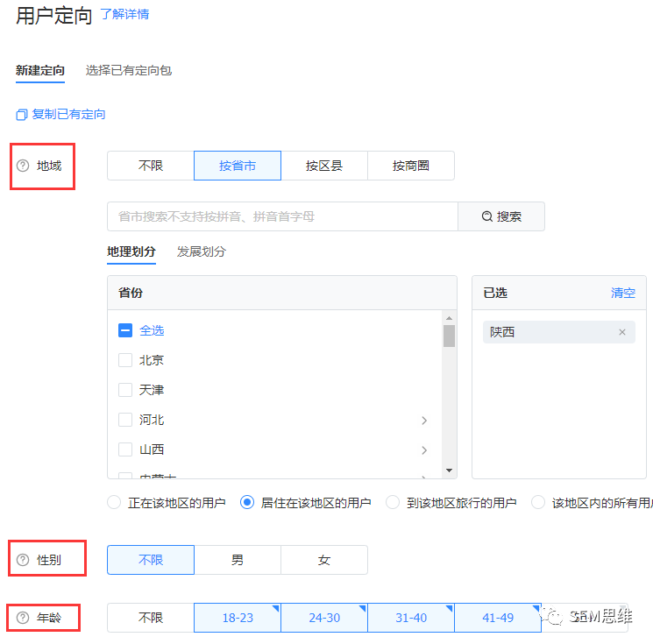Check the 山西 checkbox
Screen dimensions: 653x644
[125, 449]
